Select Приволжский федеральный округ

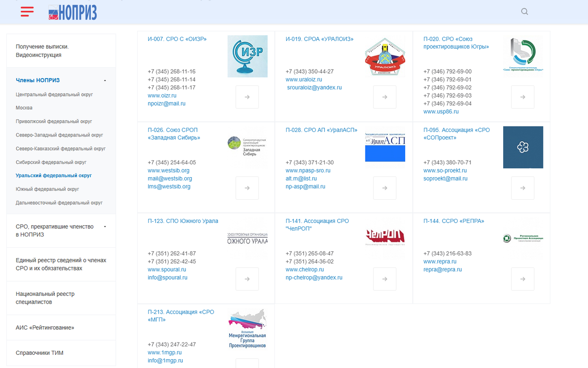(x=54, y=121)
